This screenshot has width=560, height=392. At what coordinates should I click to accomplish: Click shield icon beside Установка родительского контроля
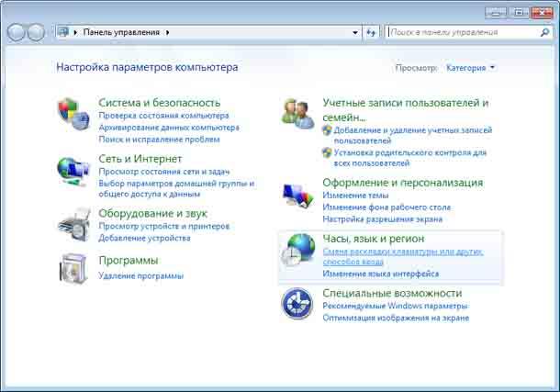(x=327, y=152)
